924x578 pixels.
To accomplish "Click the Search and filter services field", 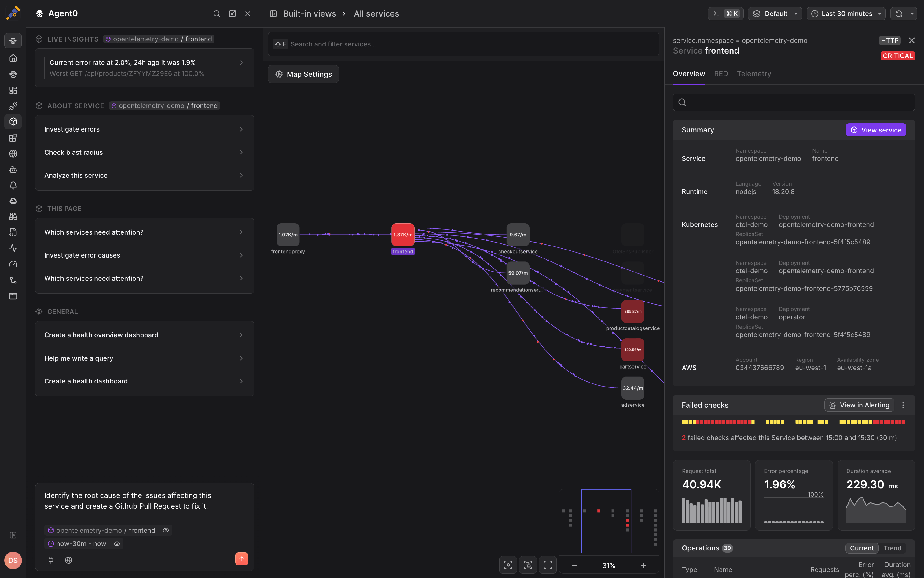I will (x=464, y=44).
